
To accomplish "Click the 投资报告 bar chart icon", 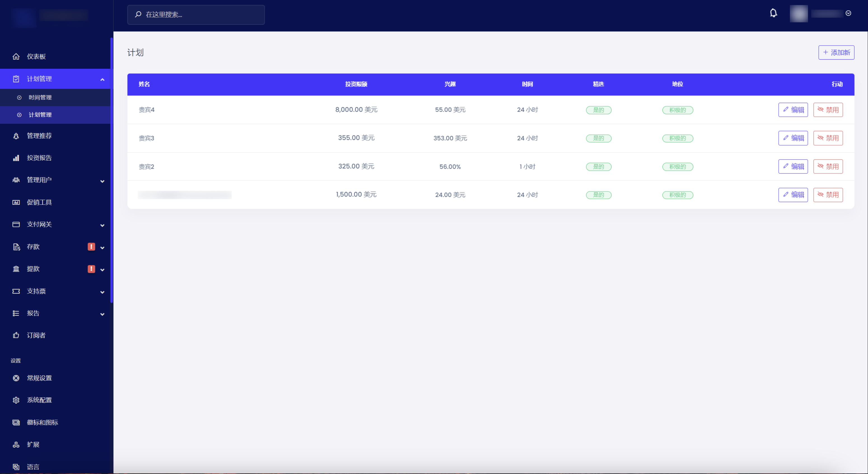I will coord(16,158).
